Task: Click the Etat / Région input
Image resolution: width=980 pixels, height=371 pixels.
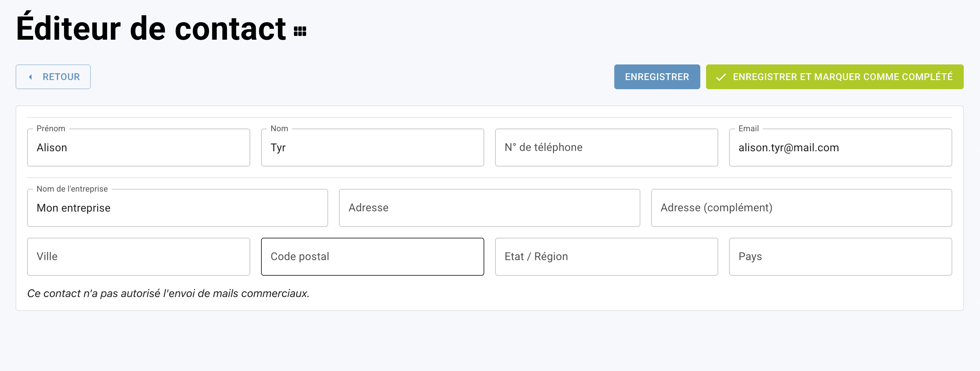Action: click(x=606, y=257)
